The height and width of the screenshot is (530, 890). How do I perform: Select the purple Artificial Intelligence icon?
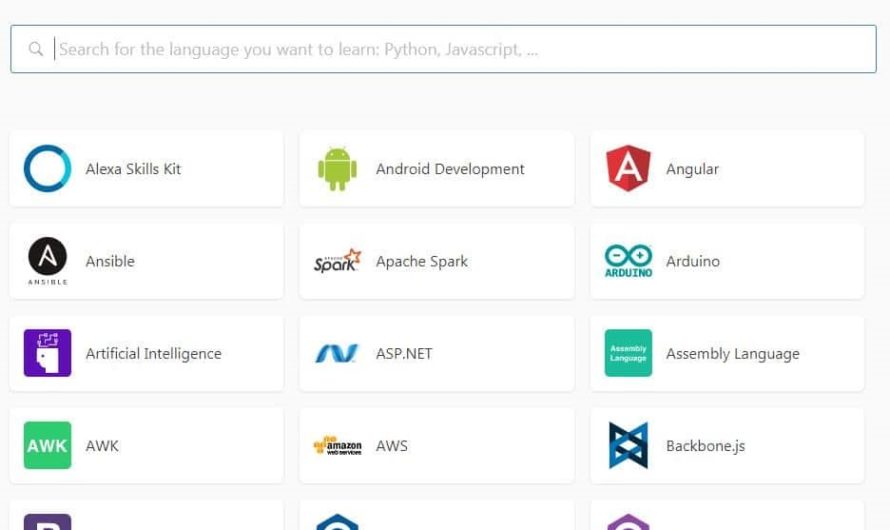click(x=47, y=354)
